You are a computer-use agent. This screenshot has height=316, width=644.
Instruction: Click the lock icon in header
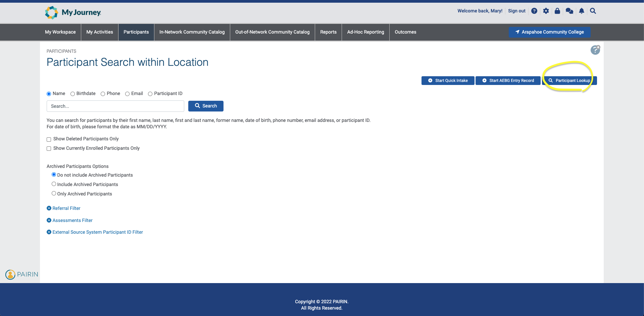(557, 11)
